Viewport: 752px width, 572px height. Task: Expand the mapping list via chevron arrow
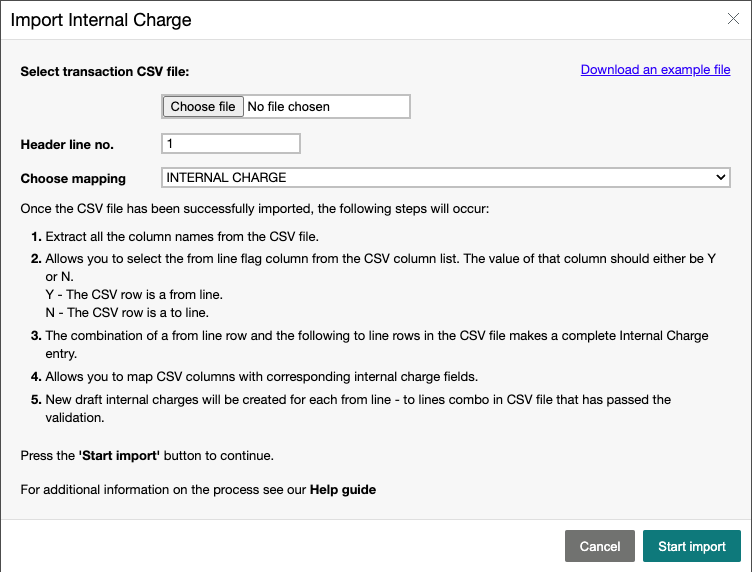pyautogui.click(x=720, y=177)
